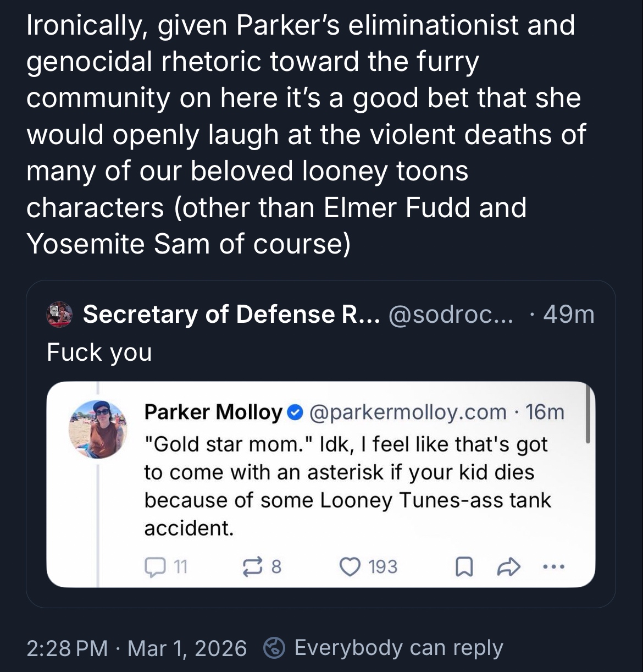
Task: Open the quoted post reading "Fuck you"
Action: pyautogui.click(x=99, y=352)
